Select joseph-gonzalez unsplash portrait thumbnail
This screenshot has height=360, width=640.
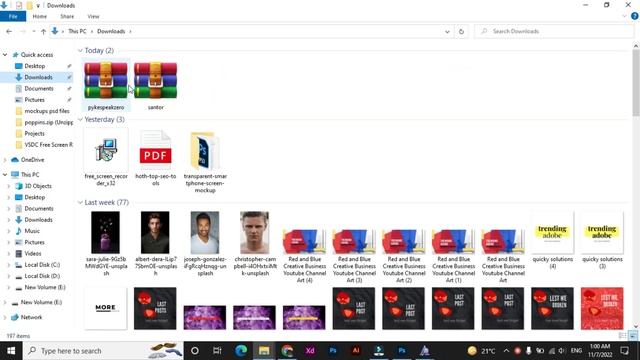(205, 232)
